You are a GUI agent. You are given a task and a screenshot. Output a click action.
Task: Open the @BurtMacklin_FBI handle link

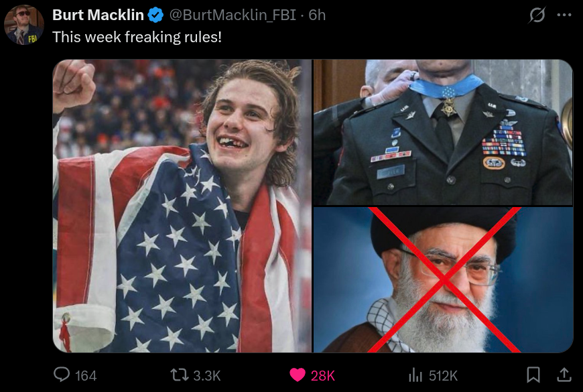pos(233,15)
